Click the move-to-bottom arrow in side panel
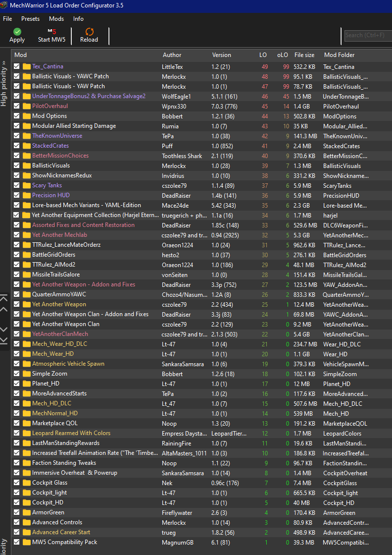The width and height of the screenshot is (392, 555). pos(3,340)
